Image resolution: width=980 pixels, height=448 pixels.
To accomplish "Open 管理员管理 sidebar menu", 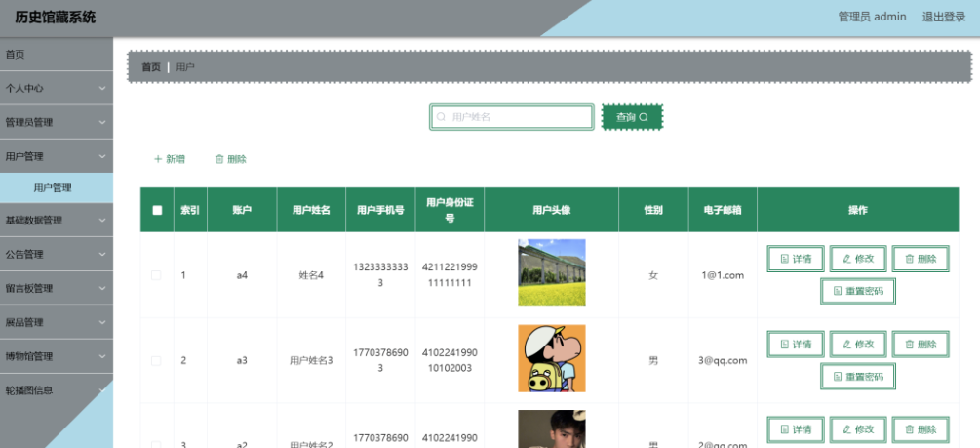I will coord(57,122).
